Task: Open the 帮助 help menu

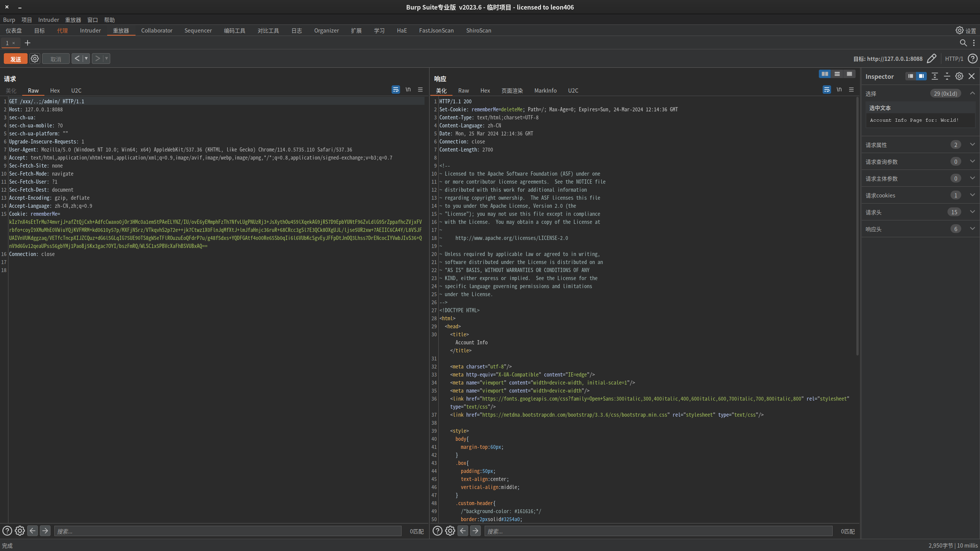Action: [x=109, y=20]
